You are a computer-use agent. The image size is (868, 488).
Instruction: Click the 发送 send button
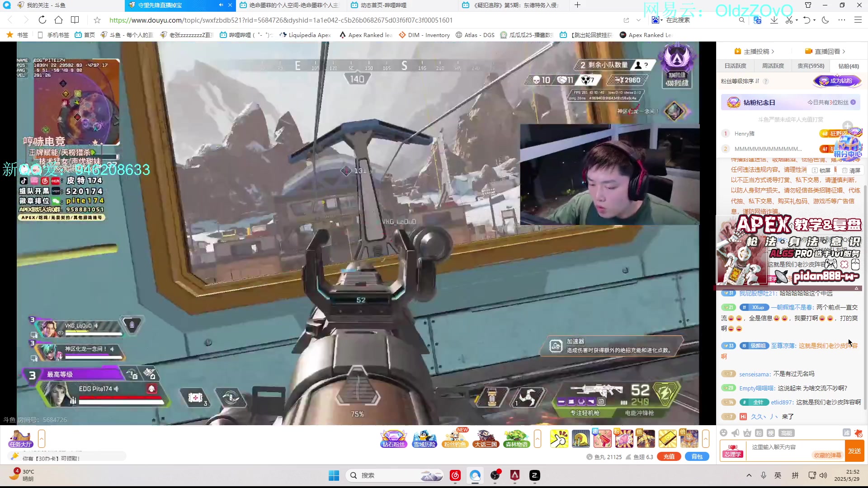pyautogui.click(x=854, y=450)
